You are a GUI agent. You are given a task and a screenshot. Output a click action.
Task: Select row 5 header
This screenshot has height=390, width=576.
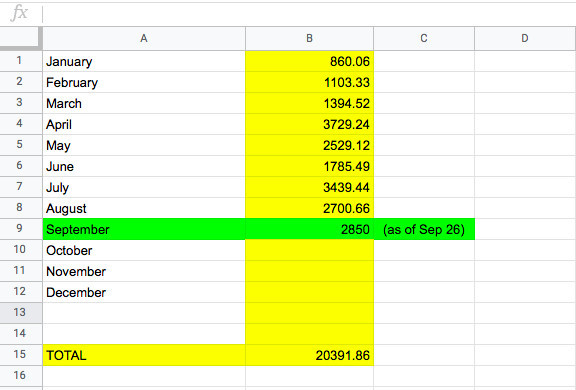[21, 145]
